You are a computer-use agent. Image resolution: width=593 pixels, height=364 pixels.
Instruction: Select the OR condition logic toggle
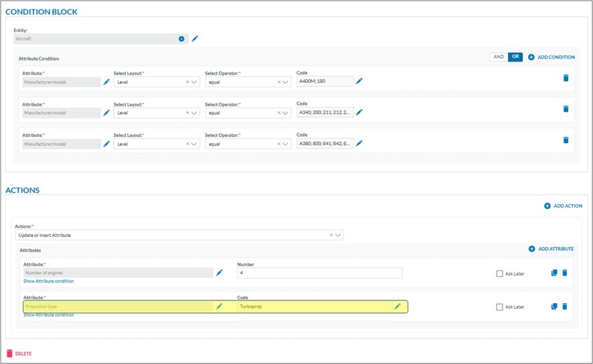pyautogui.click(x=515, y=58)
